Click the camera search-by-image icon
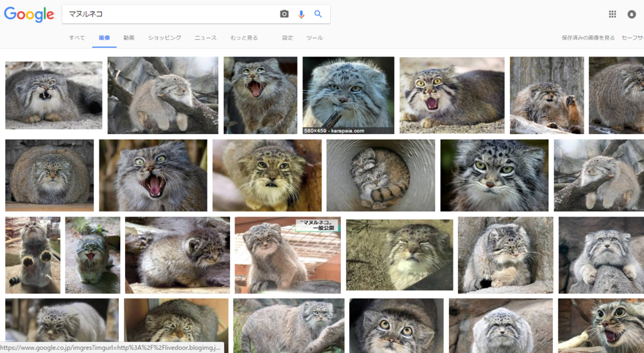This screenshot has width=644, height=353. coord(284,14)
